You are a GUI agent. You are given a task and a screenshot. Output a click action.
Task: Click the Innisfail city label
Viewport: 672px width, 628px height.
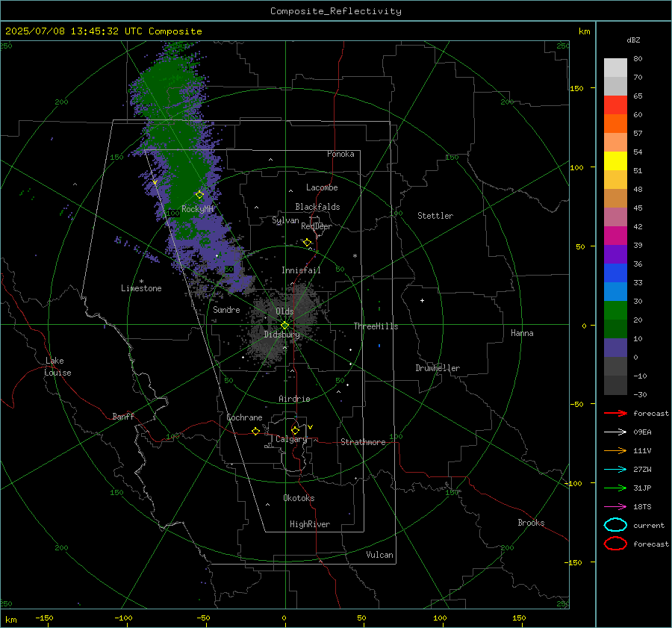[301, 270]
